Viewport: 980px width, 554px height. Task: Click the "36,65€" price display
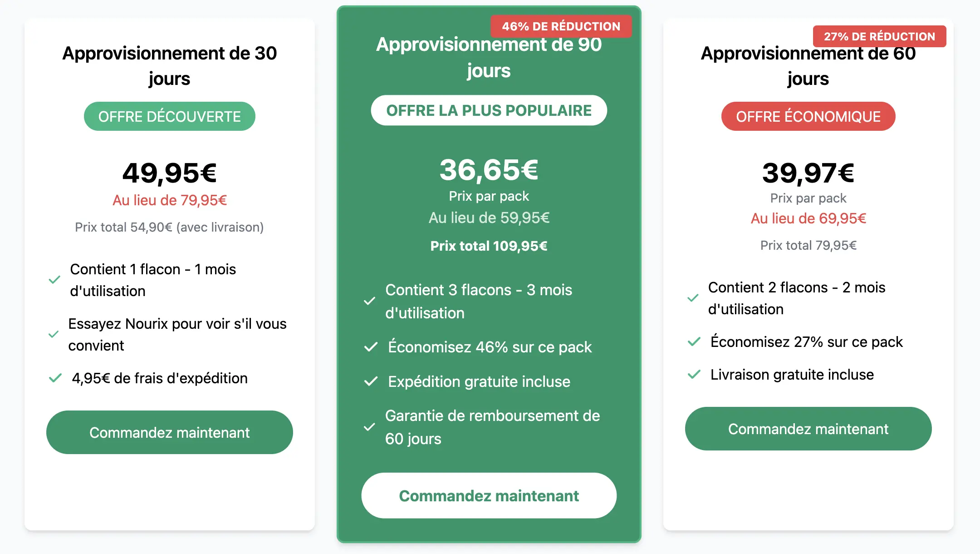pyautogui.click(x=489, y=172)
